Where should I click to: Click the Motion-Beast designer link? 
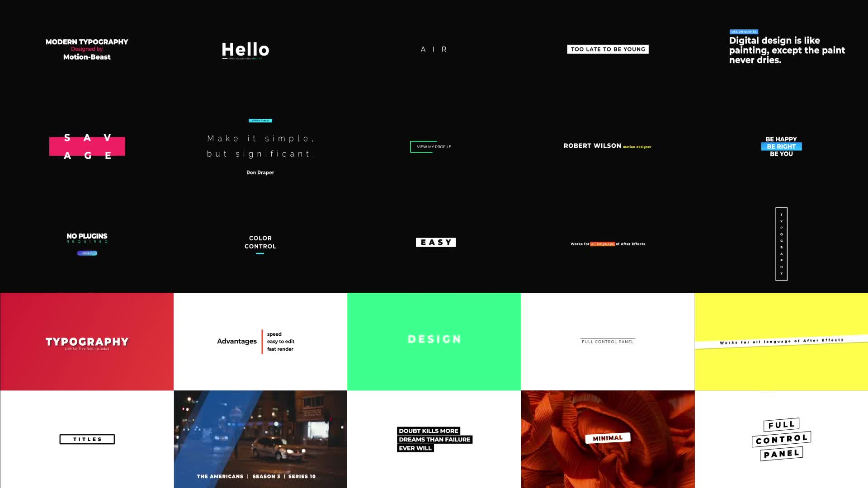pos(86,56)
